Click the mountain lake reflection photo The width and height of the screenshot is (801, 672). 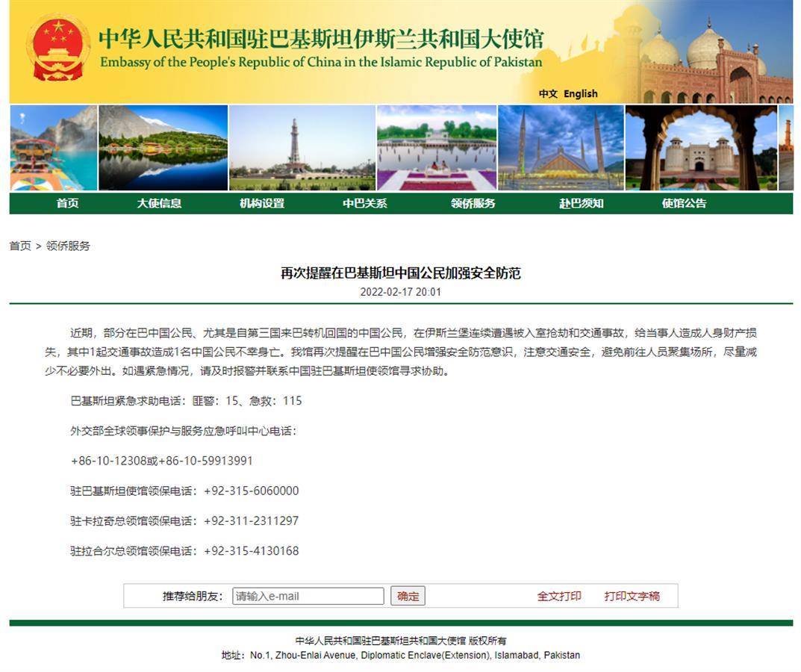[163, 148]
